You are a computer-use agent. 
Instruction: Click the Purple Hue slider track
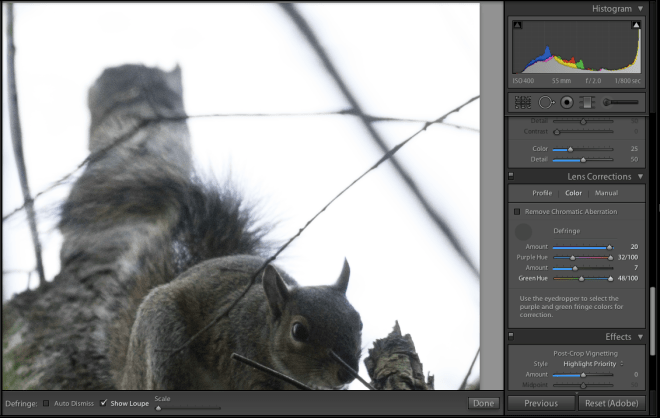[x=582, y=257]
